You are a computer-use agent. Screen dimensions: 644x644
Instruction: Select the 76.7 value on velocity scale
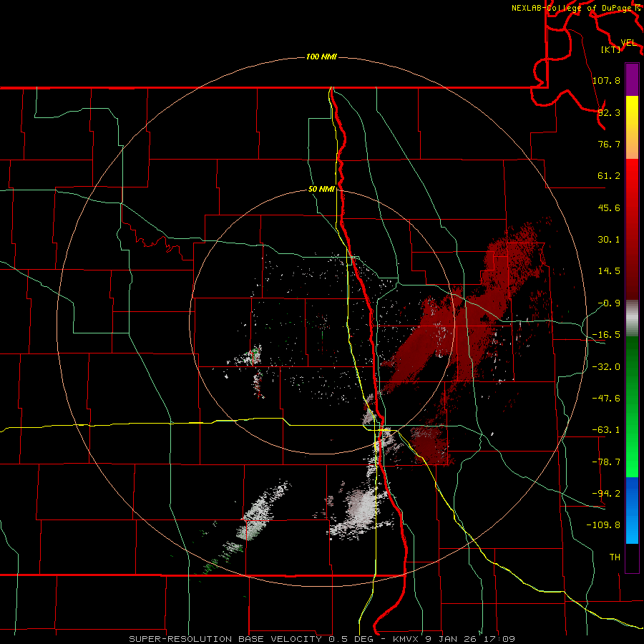point(609,144)
